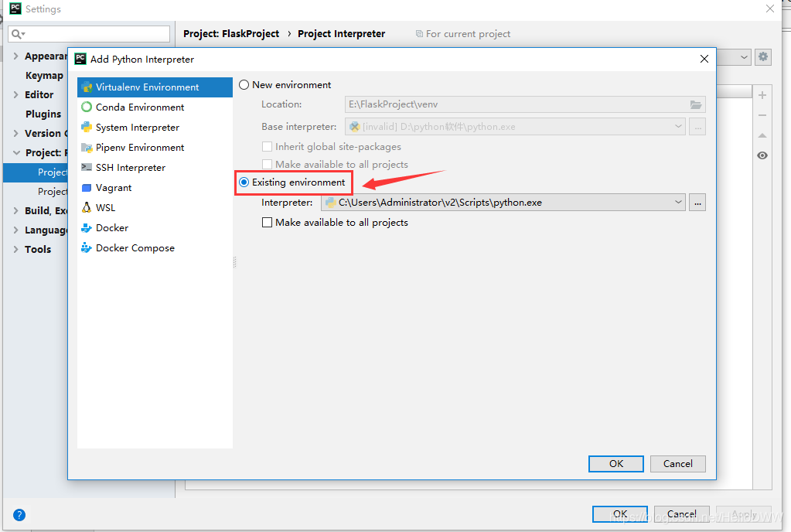The height and width of the screenshot is (532, 791).
Task: Click the Virtualenv Environment python icon
Action: click(87, 87)
